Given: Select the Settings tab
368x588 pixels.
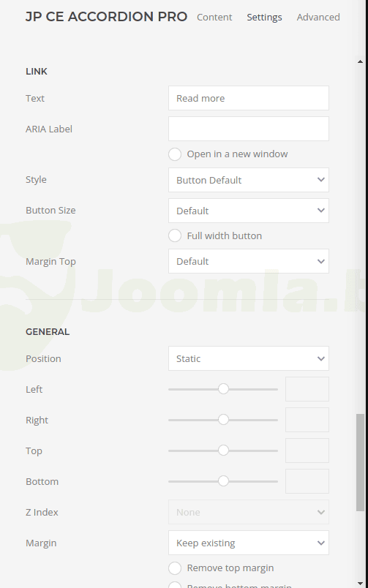Looking at the screenshot, I should 264,18.
